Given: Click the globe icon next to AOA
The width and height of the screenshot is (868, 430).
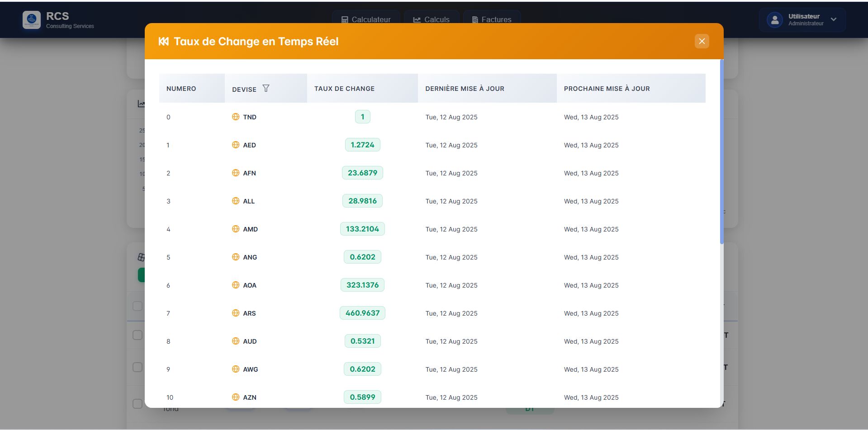Looking at the screenshot, I should pyautogui.click(x=236, y=285).
